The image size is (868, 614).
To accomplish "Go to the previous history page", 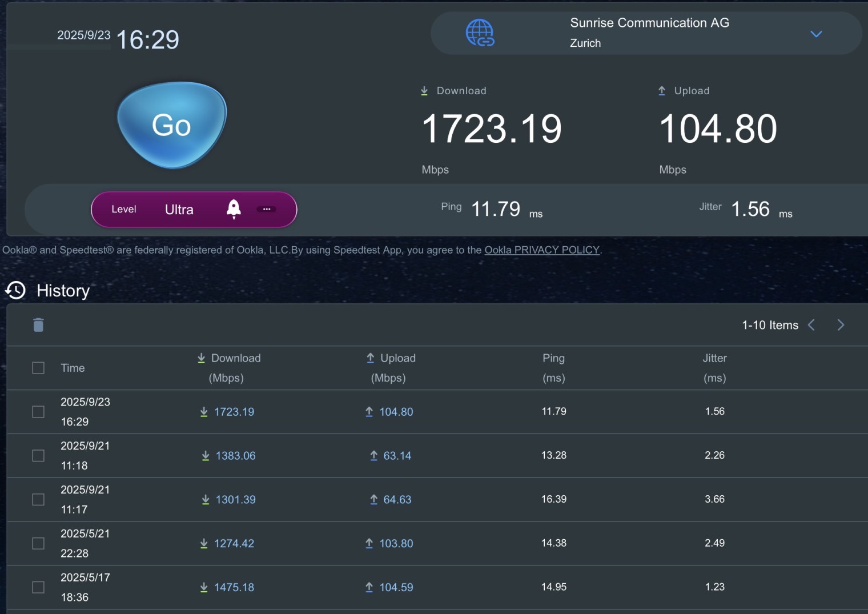I will click(x=811, y=325).
